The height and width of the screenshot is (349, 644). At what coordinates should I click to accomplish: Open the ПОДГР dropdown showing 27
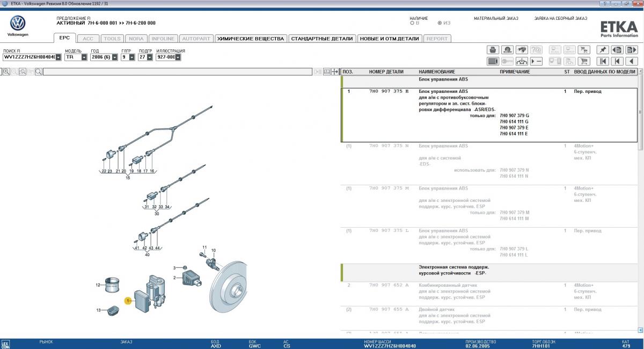(x=149, y=57)
